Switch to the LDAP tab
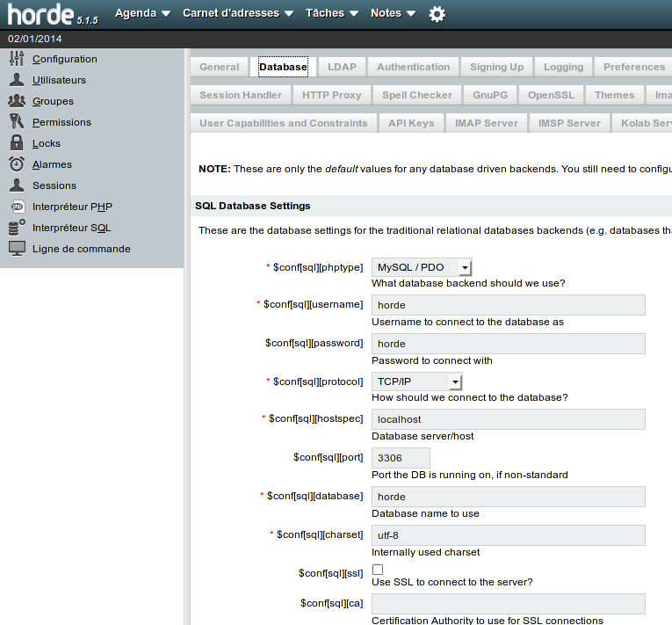This screenshot has width=672, height=625. [x=342, y=67]
